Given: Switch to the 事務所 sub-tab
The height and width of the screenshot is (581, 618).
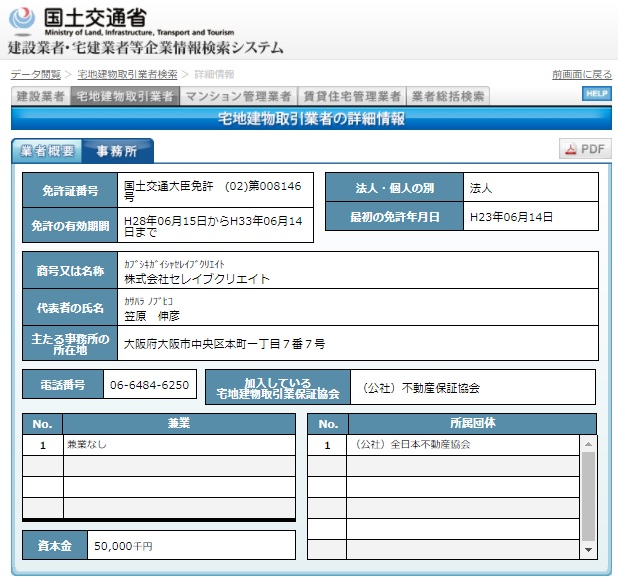Looking at the screenshot, I should [x=117, y=151].
